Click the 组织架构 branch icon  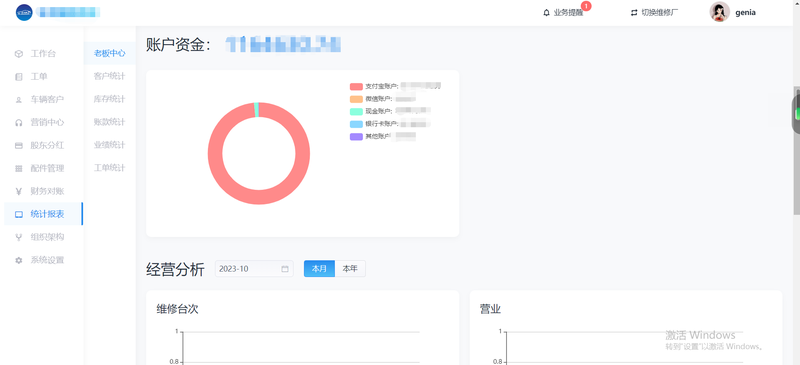pyautogui.click(x=19, y=237)
